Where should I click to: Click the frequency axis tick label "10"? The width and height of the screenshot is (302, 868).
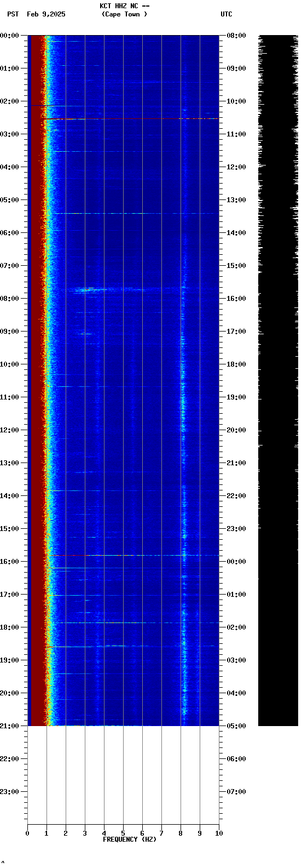tap(219, 833)
